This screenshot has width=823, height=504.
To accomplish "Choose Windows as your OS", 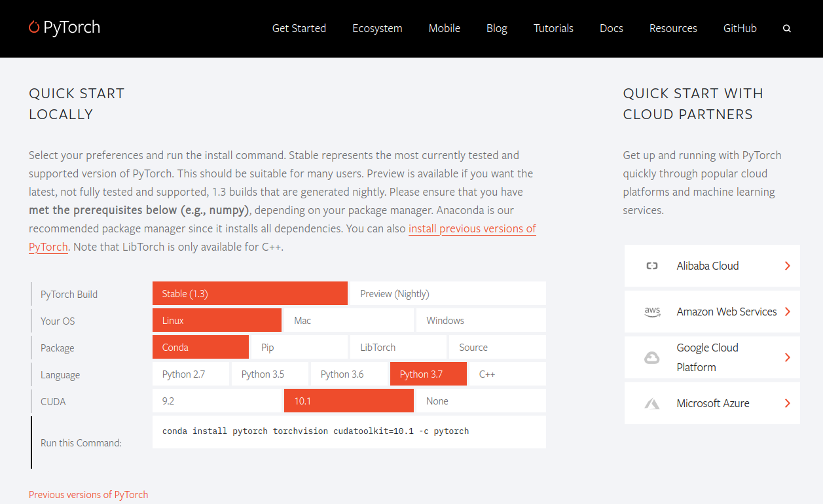I will pos(481,320).
